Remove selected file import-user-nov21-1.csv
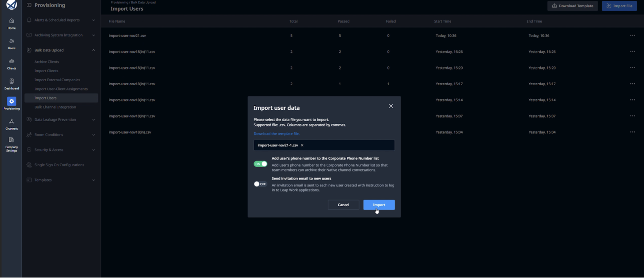The width and height of the screenshot is (644, 278). [302, 145]
